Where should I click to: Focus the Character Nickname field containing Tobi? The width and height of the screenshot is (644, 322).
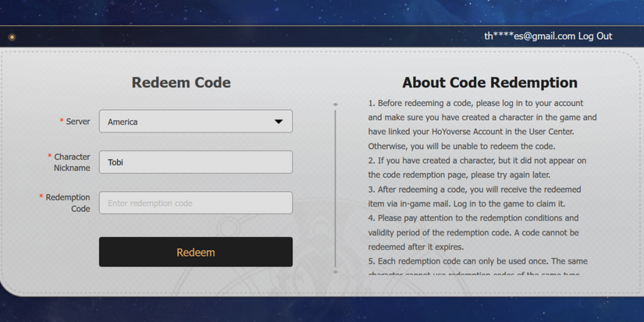(195, 162)
